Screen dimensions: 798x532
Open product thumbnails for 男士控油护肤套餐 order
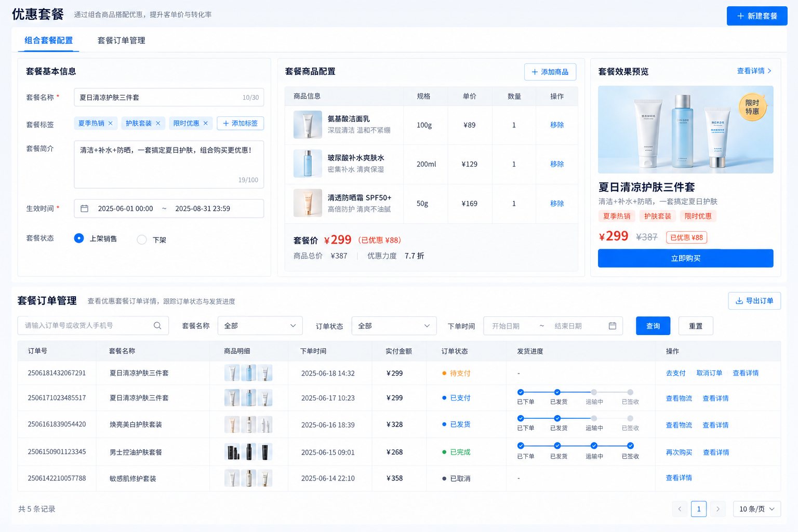click(x=248, y=452)
